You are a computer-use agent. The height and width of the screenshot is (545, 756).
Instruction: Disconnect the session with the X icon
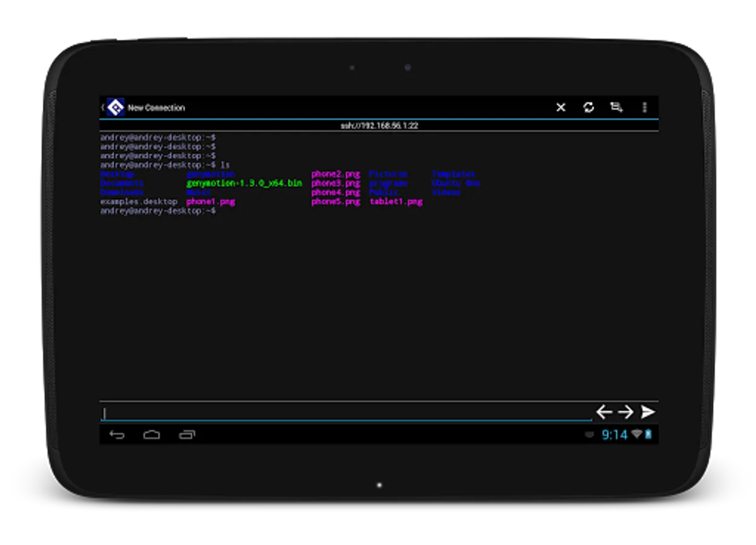pyautogui.click(x=561, y=107)
